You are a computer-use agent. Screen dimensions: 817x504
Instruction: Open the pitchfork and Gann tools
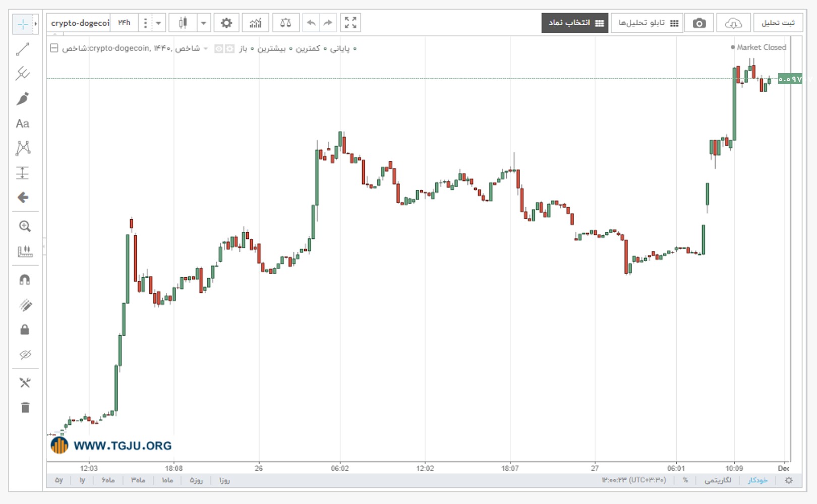(x=23, y=74)
